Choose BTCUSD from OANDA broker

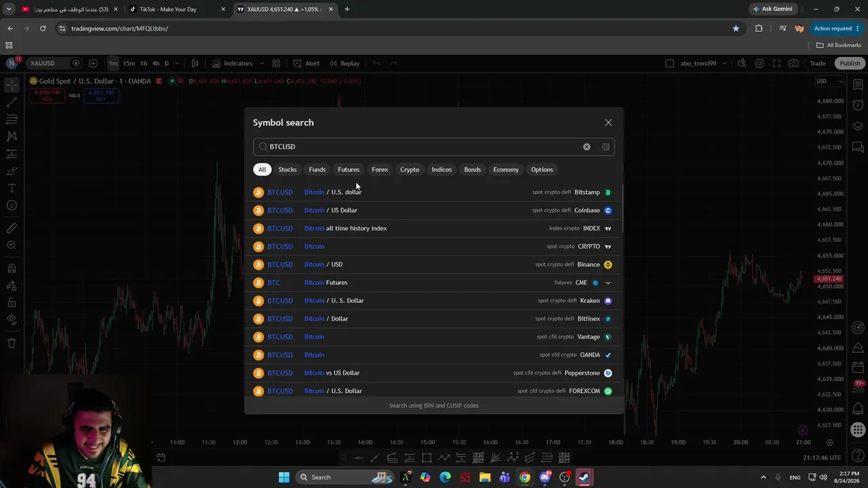(x=433, y=355)
